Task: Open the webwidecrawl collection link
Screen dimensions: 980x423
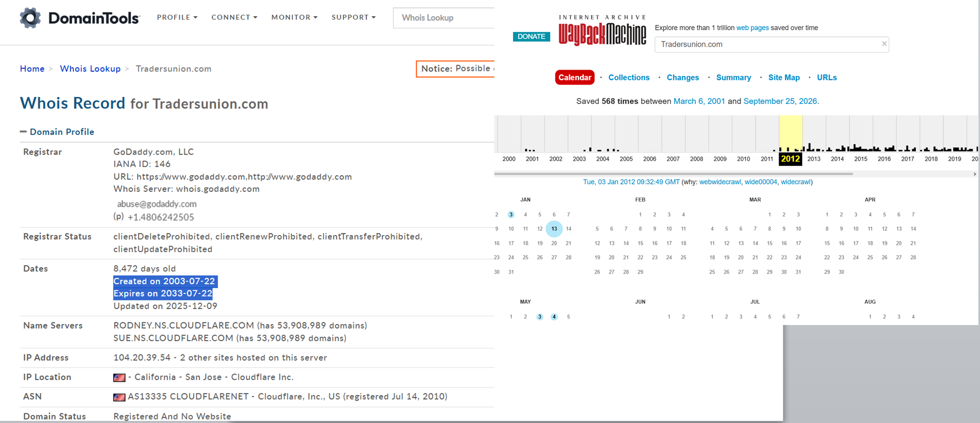Action: click(720, 182)
